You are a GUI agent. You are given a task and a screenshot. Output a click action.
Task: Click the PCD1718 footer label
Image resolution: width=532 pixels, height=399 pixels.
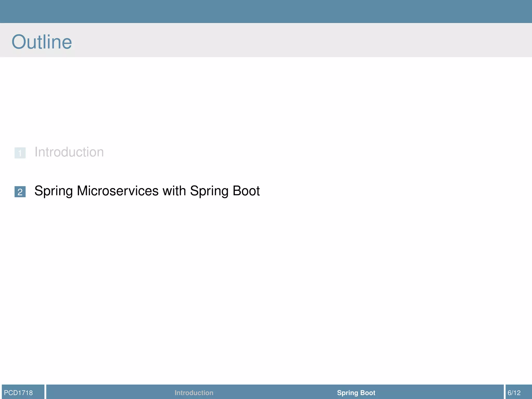pos(18,393)
